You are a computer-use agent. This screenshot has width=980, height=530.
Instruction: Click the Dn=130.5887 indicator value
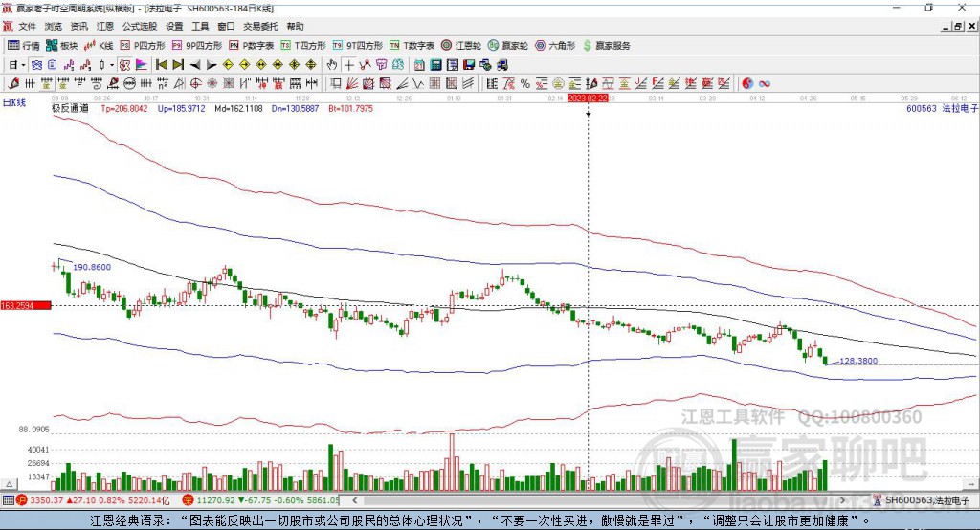[295, 109]
